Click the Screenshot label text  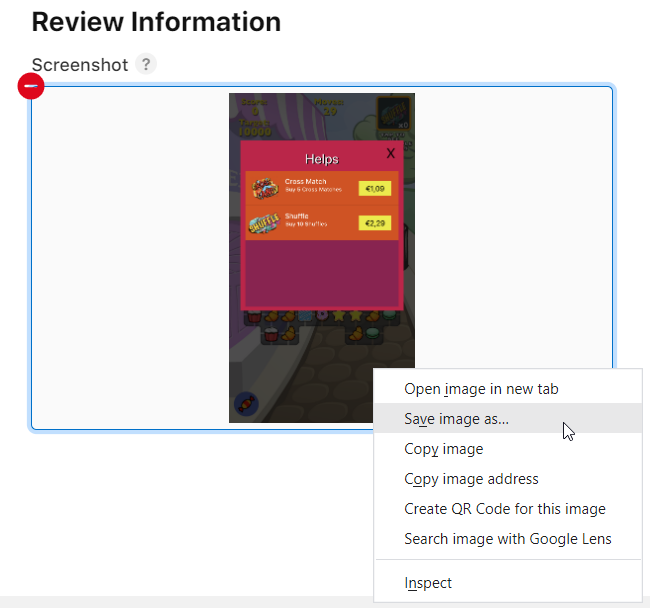click(x=80, y=65)
